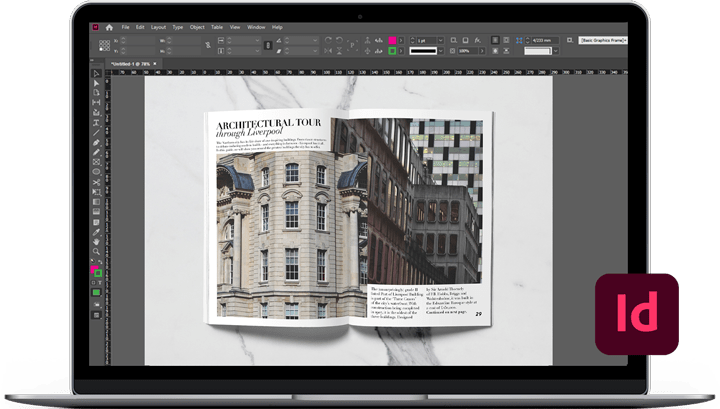The width and height of the screenshot is (720, 409).
Task: Select the Line tool
Action: tap(96, 133)
